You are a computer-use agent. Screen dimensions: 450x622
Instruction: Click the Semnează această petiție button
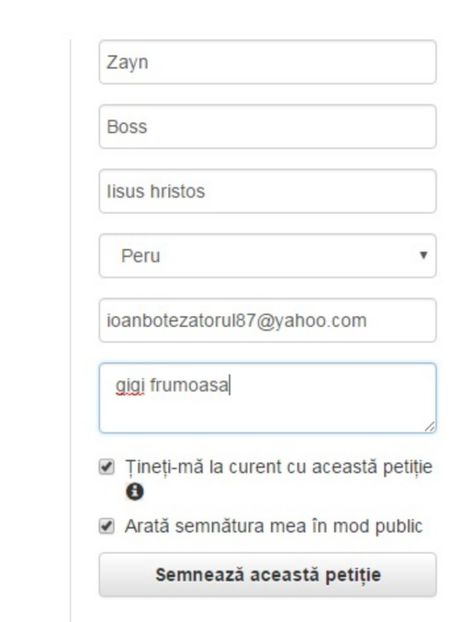267,574
